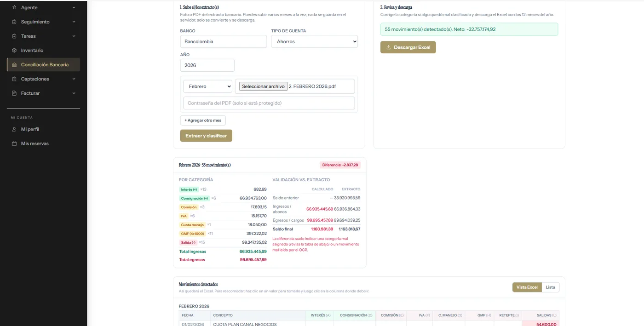Image resolution: width=644 pixels, height=326 pixels.
Task: Click the 55 movimiento(s) detectado(s) message
Action: [469, 29]
